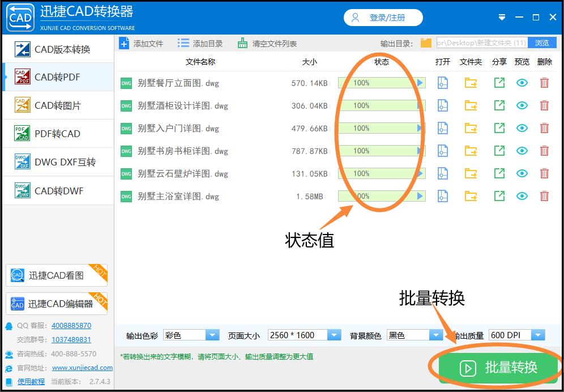Open the 输出色彩 color dropdown

click(x=212, y=334)
